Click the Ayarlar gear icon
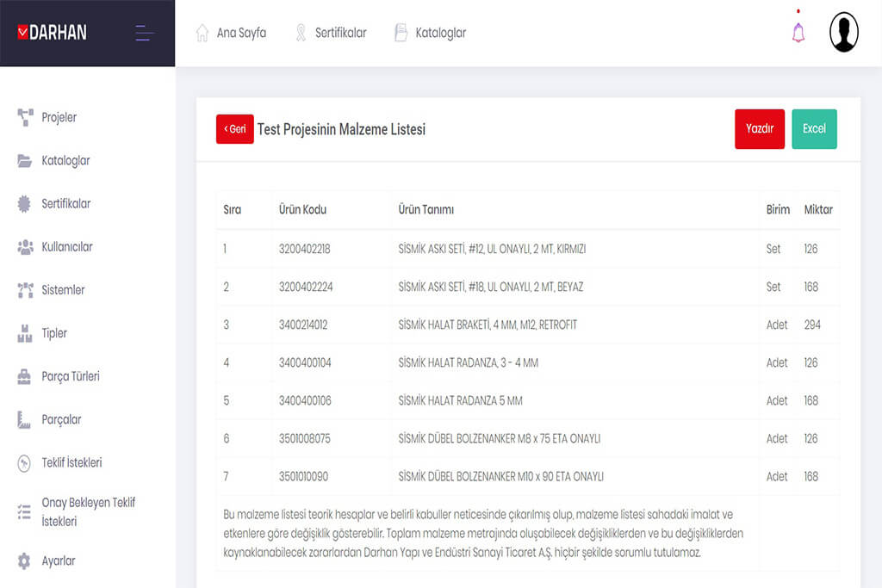The image size is (882, 588). [x=25, y=561]
